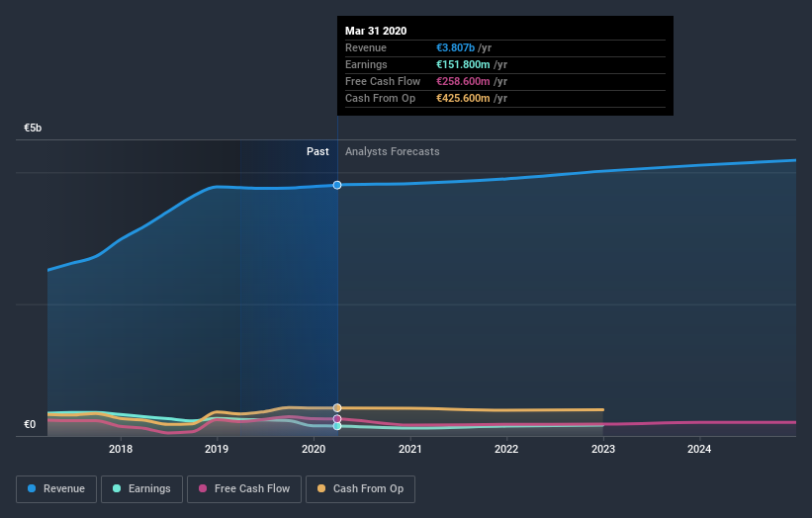
Task: Click the 2019 x-axis label
Action: click(217, 449)
